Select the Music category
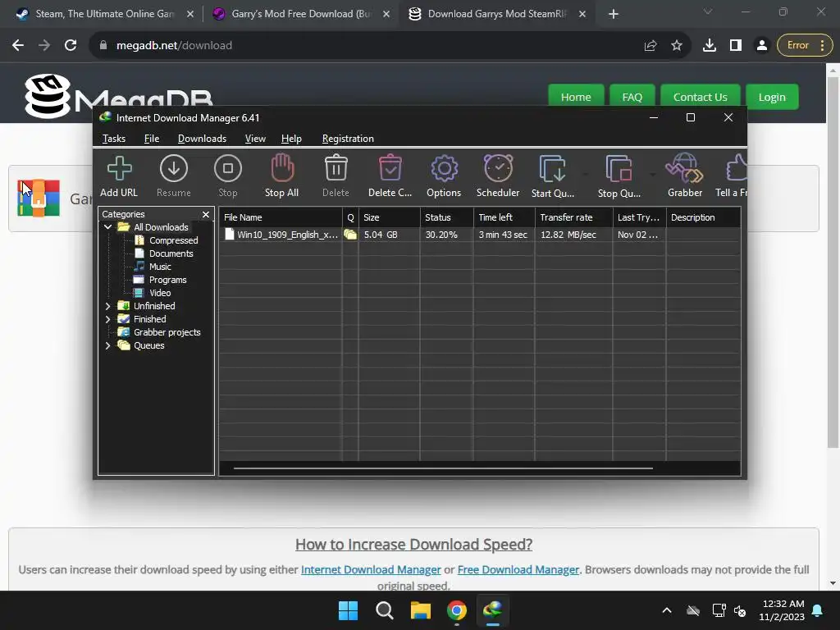Viewport: 840px width, 630px height. tap(153, 267)
